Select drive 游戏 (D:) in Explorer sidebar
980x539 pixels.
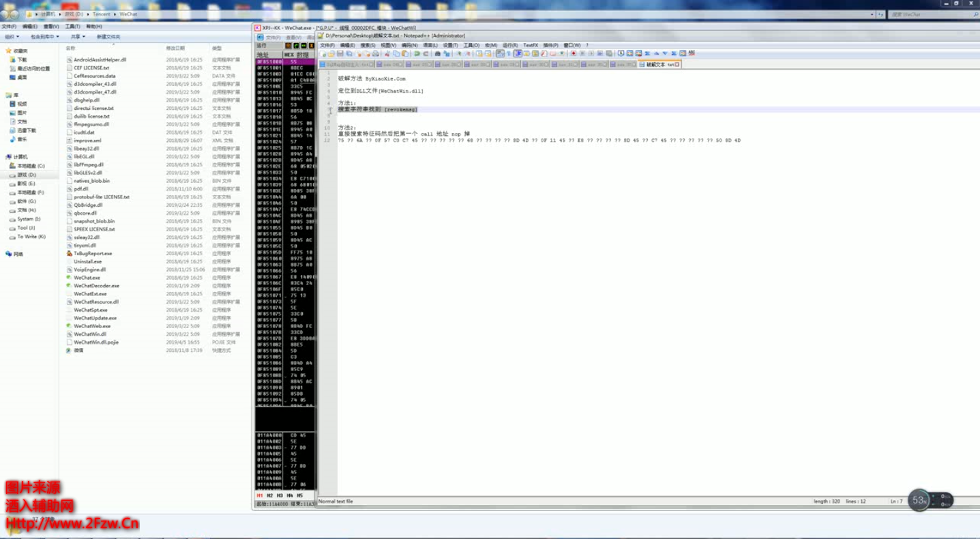click(26, 175)
